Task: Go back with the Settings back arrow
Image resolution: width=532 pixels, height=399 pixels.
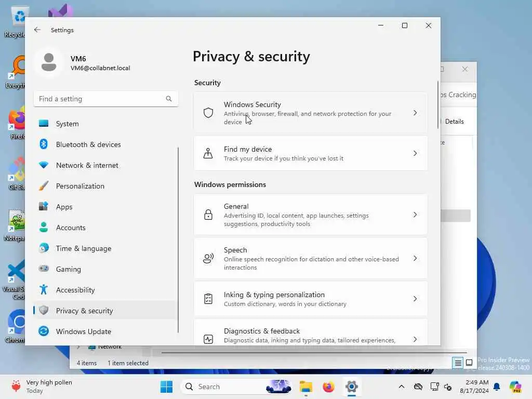Action: point(37,30)
